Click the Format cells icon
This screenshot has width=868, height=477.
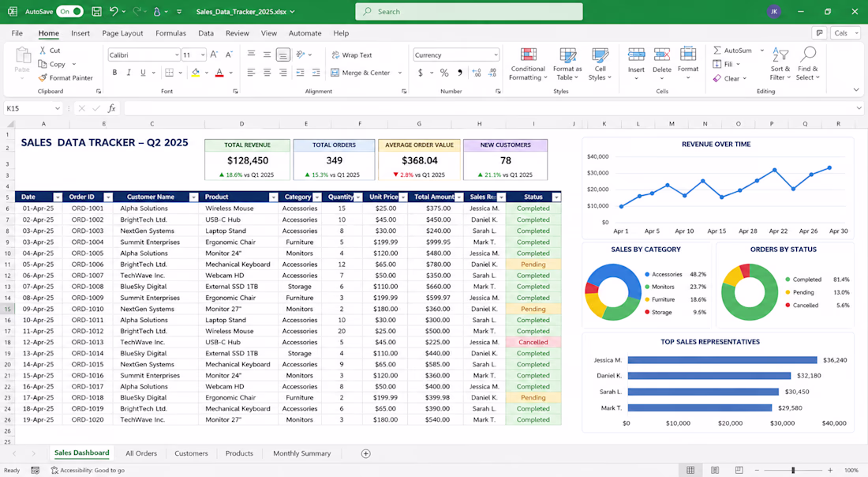point(688,54)
